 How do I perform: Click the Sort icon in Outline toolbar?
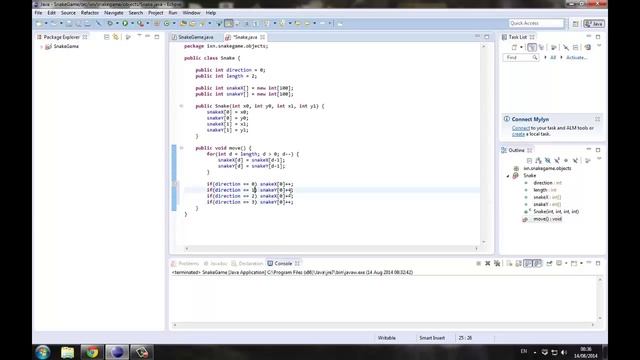pos(538,161)
